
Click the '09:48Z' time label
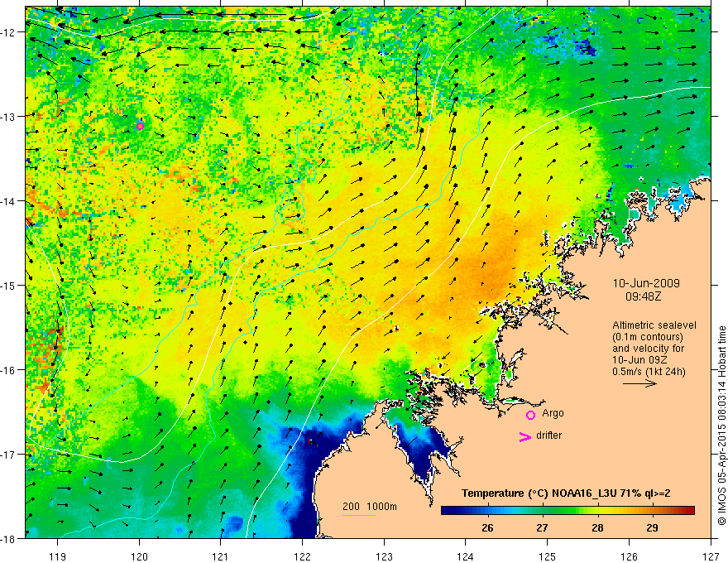pyautogui.click(x=644, y=296)
